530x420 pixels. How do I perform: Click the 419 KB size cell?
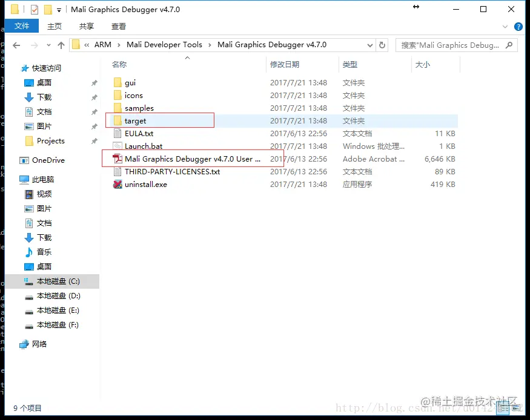point(443,185)
